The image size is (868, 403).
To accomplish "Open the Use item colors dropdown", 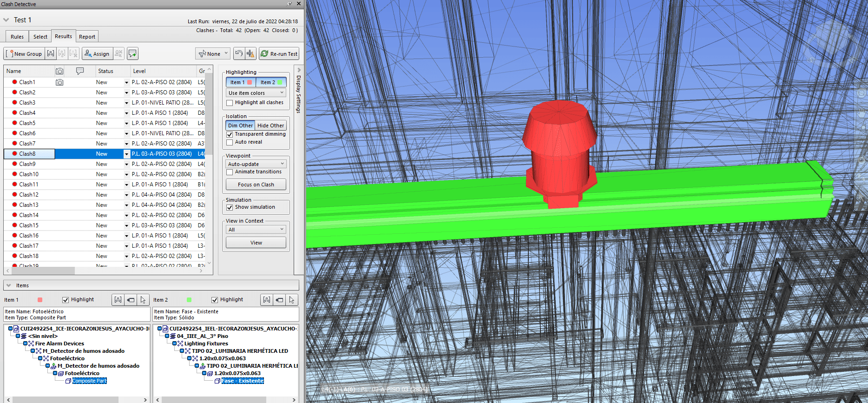I will (256, 93).
